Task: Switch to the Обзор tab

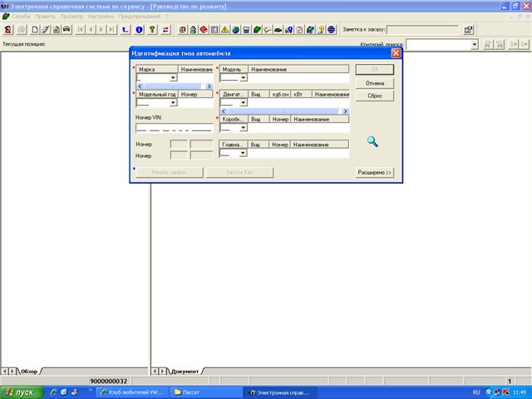Action: coord(29,372)
